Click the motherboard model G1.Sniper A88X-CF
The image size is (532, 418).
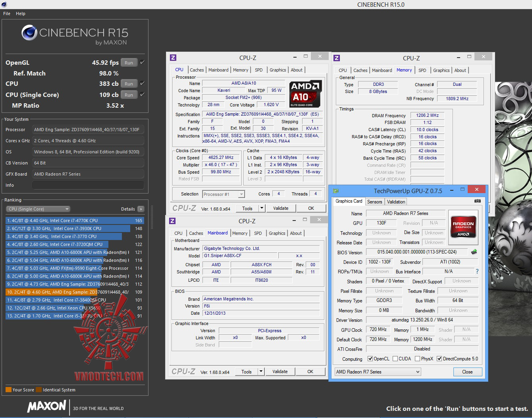pyautogui.click(x=239, y=255)
